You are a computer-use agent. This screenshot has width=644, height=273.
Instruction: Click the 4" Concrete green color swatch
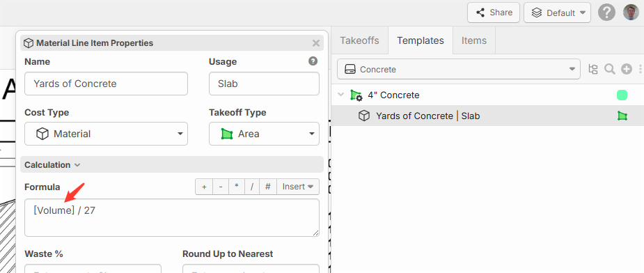(622, 95)
